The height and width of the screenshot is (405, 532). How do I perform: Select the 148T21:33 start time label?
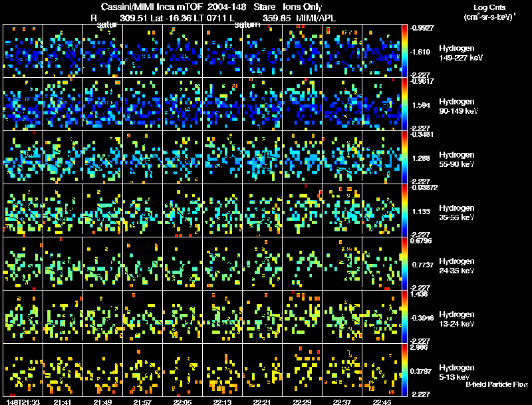coord(23,402)
